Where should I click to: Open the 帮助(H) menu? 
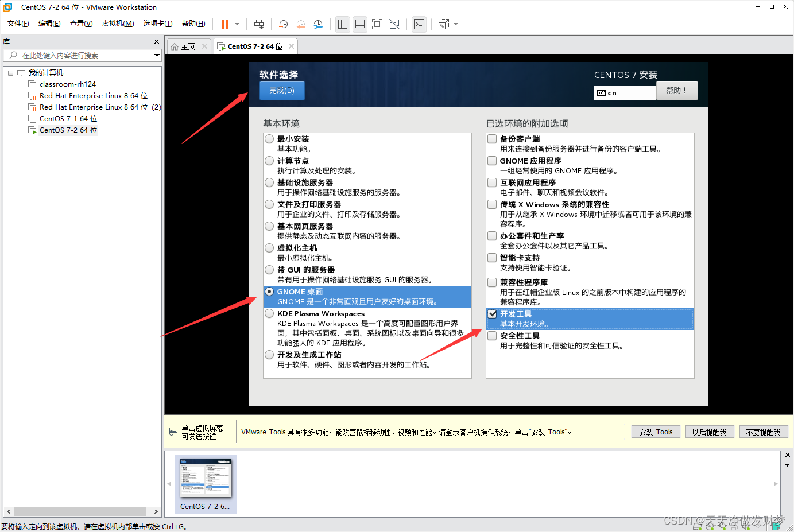click(x=193, y=24)
